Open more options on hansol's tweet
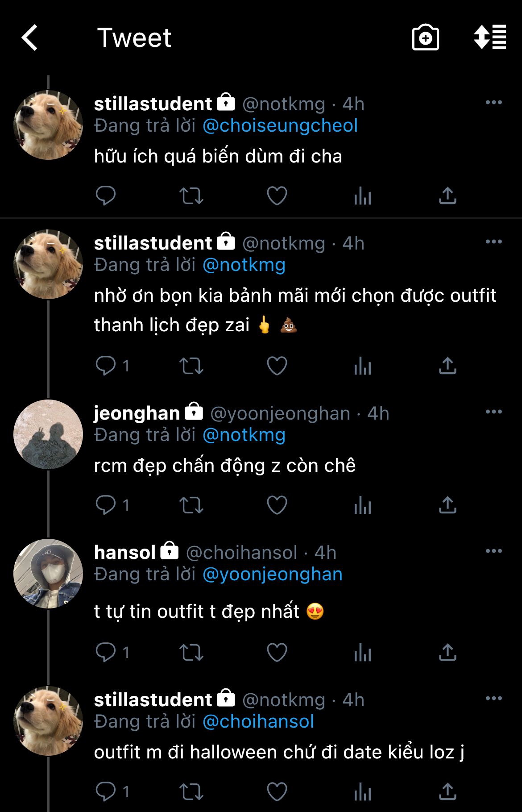Viewport: 522px width, 812px height. (x=493, y=551)
